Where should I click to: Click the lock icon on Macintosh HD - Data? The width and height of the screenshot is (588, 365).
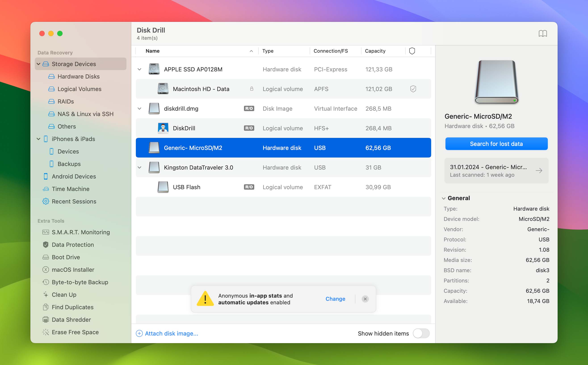[x=252, y=89]
